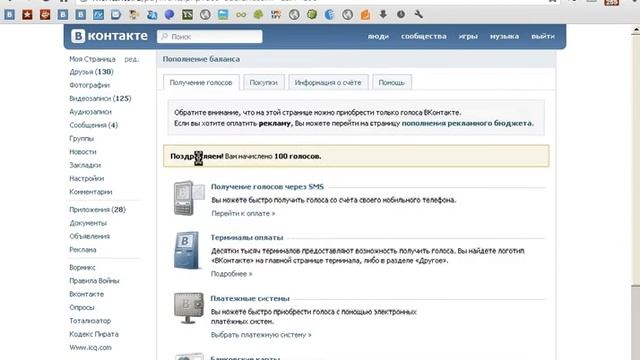
Task: Open Www.icq.com sidebar link
Action: [x=90, y=348]
